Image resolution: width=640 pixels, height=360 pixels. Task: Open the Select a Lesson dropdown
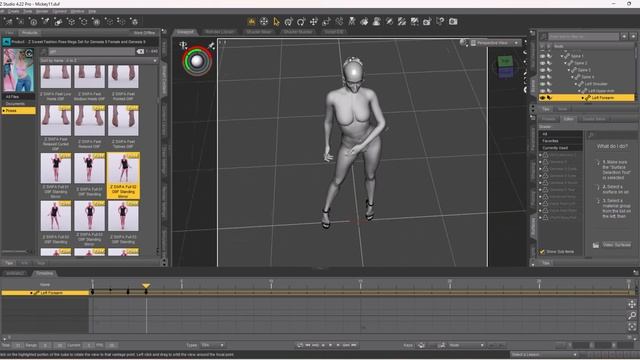(544, 355)
